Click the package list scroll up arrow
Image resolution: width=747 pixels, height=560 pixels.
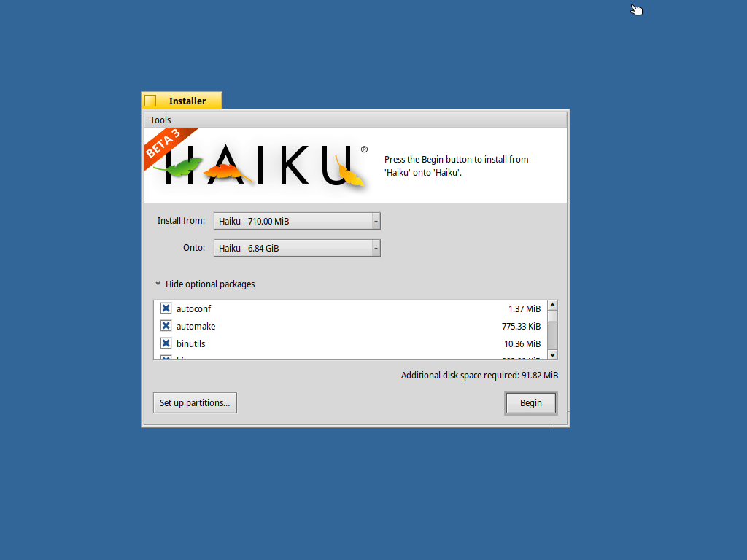(x=553, y=306)
